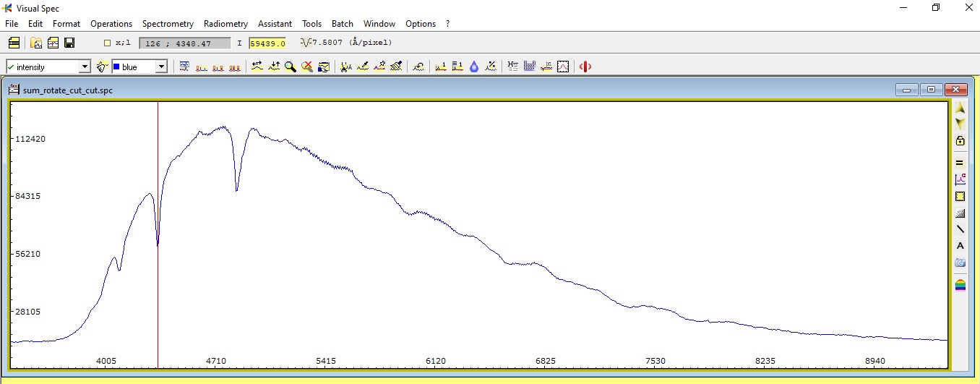Click the cancel zoom red X icon

307,67
